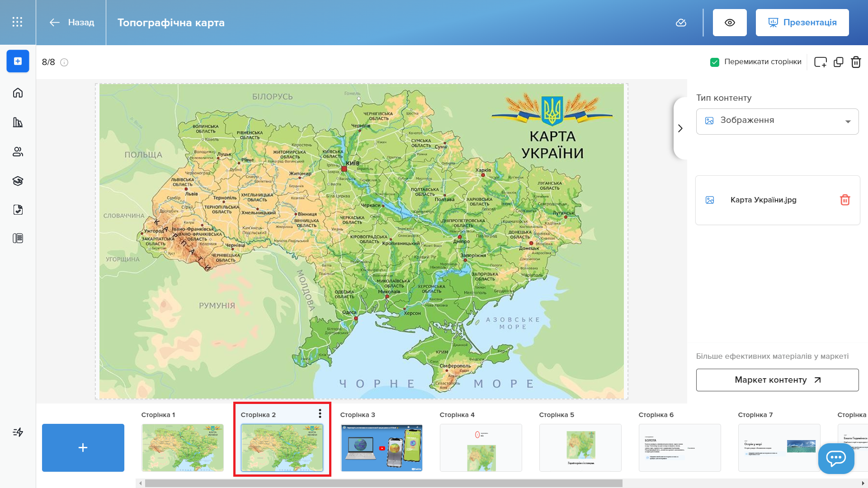The width and height of the screenshot is (868, 488).
Task: Open the library books sidebar icon
Action: pyautogui.click(x=18, y=122)
